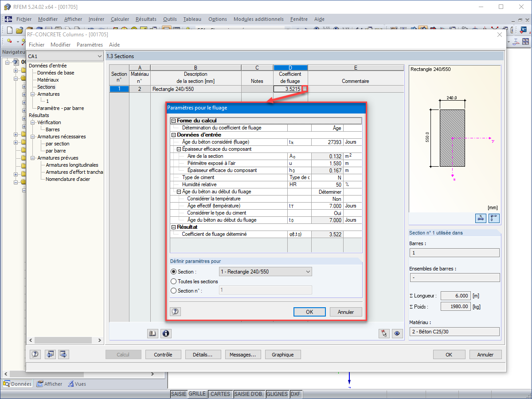Viewport: 532px width, 399px height.
Task: Collapse the Armatures nécessaires tree node
Action: pos(32,137)
